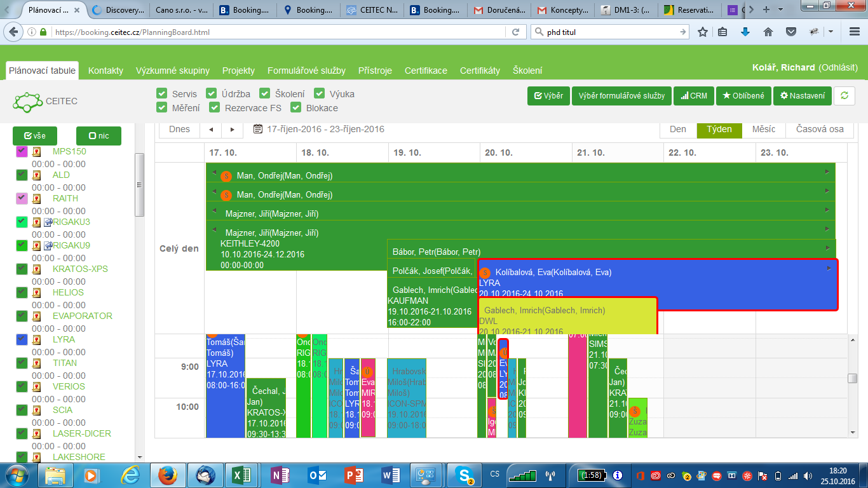Screen dimensions: 868x488
Task: Go to next week arrow
Action: point(233,129)
